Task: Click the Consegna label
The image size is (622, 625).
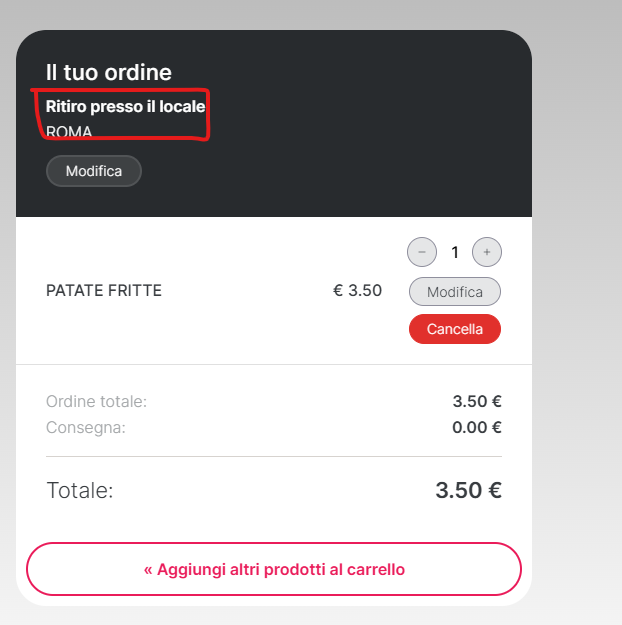Action: click(x=86, y=428)
